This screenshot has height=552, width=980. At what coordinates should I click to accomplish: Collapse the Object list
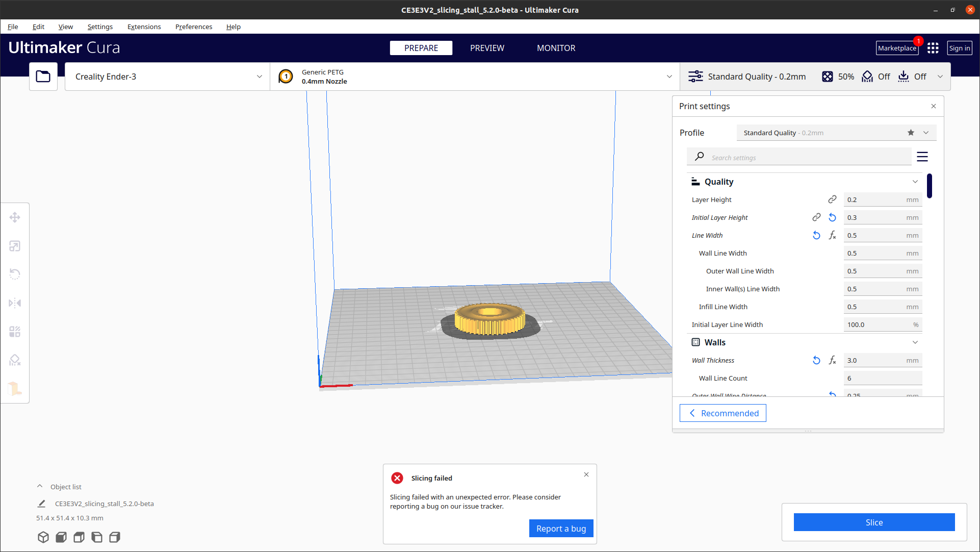40,486
